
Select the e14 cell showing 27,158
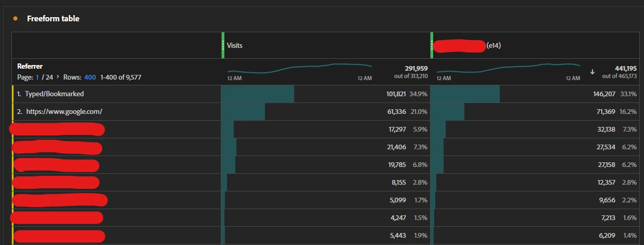[x=535, y=165]
